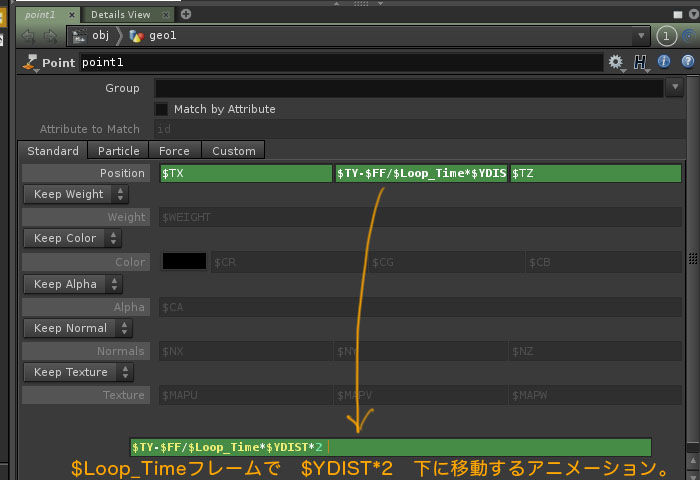Open the Keep Weight dropdown
Screen dimensions: 700x480
pyautogui.click(x=75, y=194)
